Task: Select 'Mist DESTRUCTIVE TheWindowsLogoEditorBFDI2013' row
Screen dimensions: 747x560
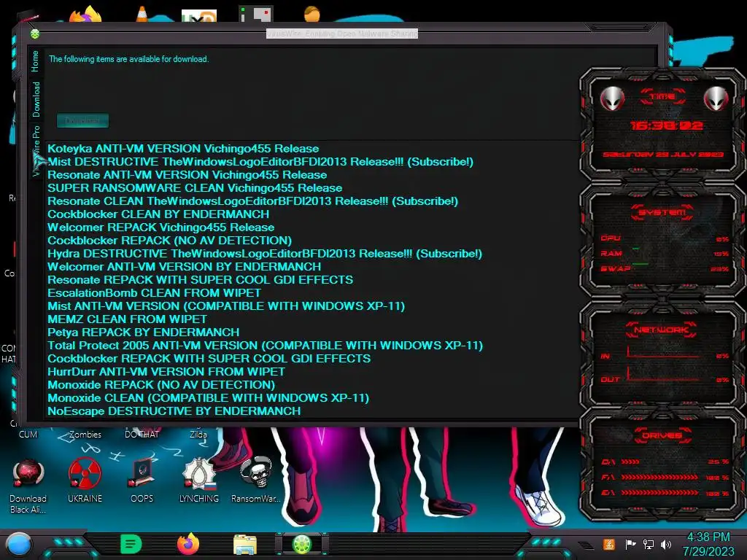Action: pos(260,162)
